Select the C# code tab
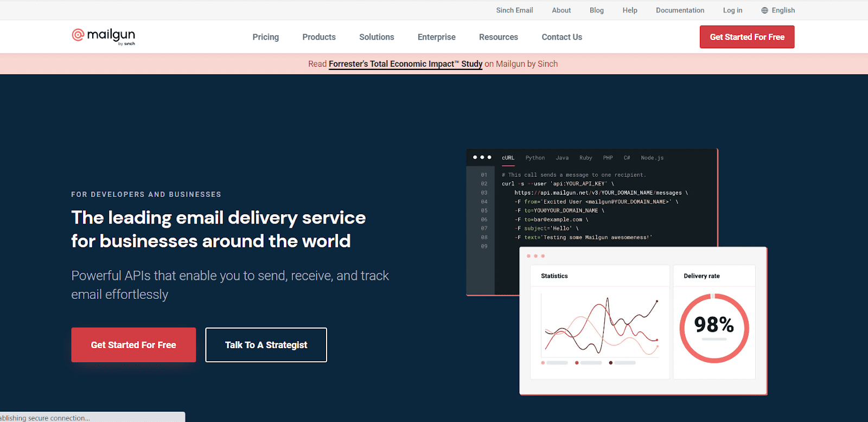This screenshot has height=422, width=868. (x=627, y=158)
